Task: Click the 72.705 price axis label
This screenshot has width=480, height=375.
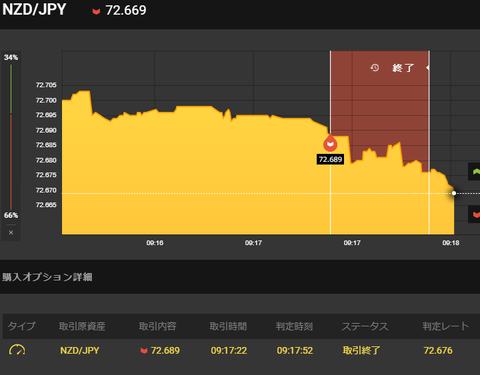Action: tap(46, 85)
